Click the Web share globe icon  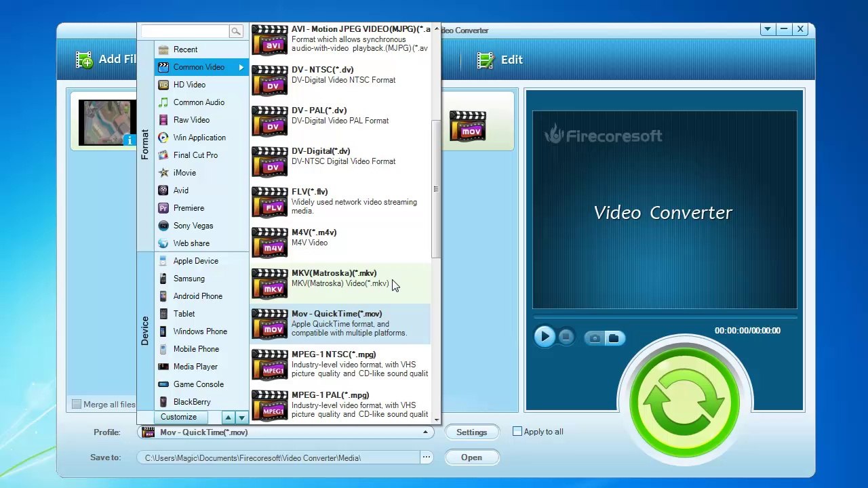pyautogui.click(x=163, y=243)
